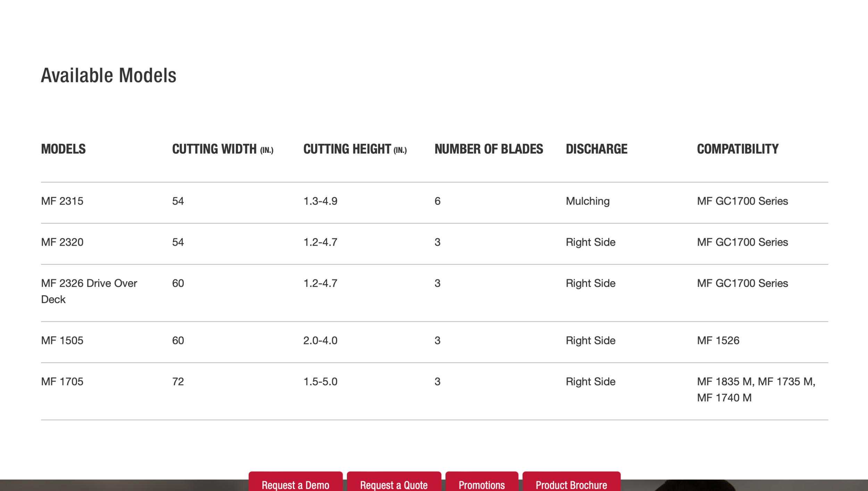The image size is (868, 491).
Task: Click cutting width 60 for MF 2326
Action: pyautogui.click(x=178, y=283)
